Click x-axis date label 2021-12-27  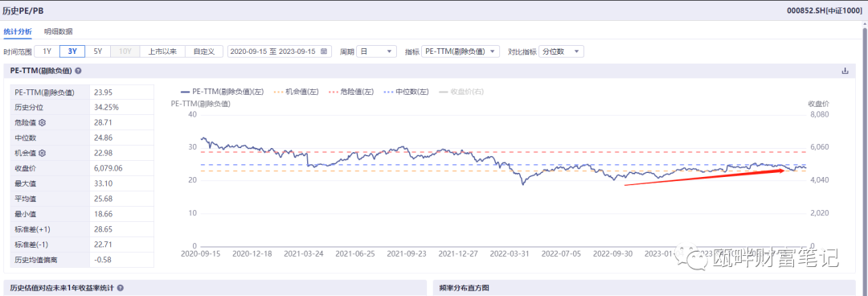(457, 254)
